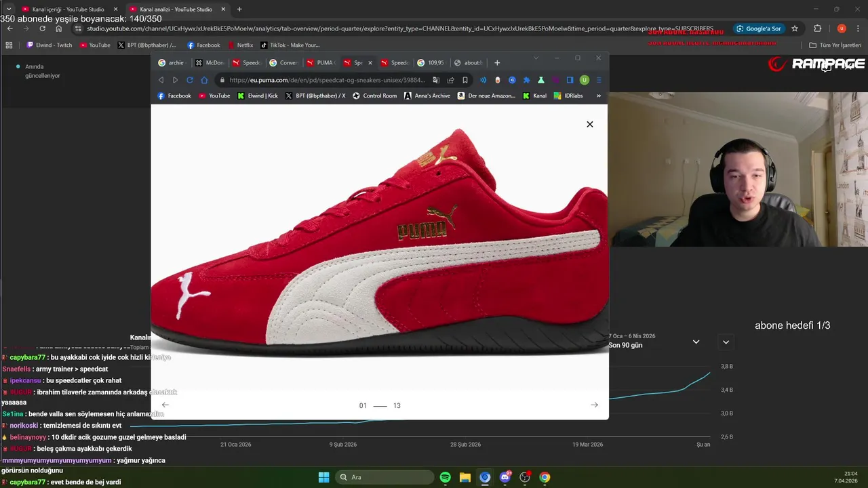868x488 pixels.
Task: Open Facebook bookmark in inner browser
Action: [x=174, y=96]
